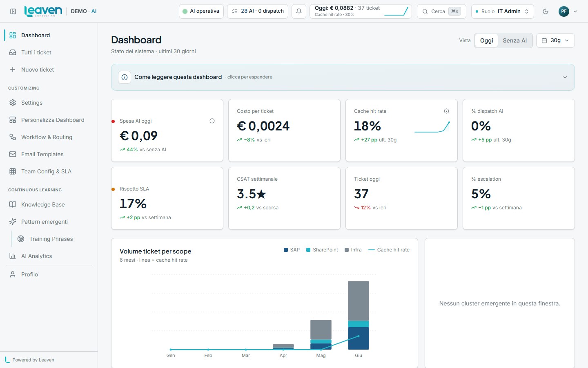Viewport: 588px width, 368px height.
Task: Click the Cerca search field
Action: 441,11
